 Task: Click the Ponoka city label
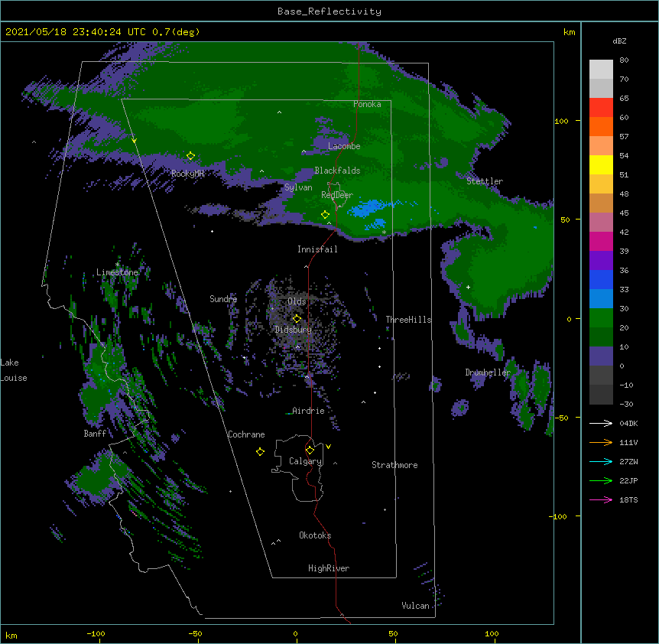click(x=367, y=104)
